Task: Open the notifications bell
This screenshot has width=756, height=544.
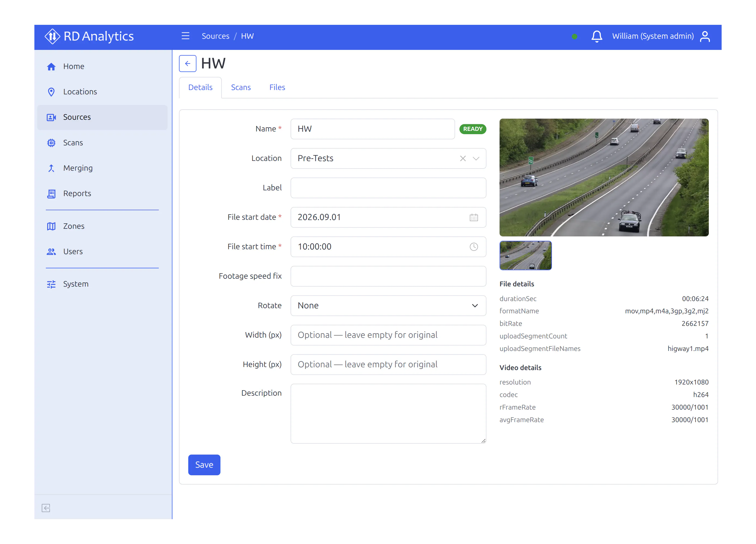Action: pos(597,36)
